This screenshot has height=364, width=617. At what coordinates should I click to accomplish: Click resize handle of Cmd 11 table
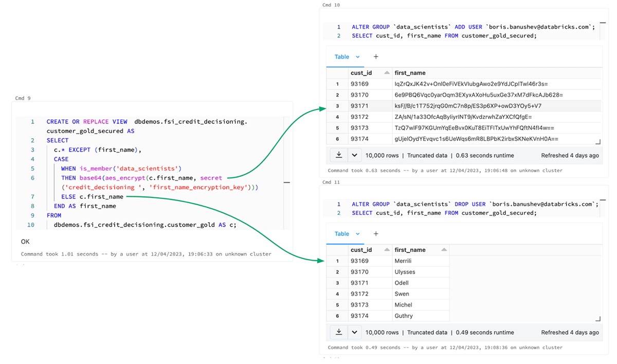597,319
